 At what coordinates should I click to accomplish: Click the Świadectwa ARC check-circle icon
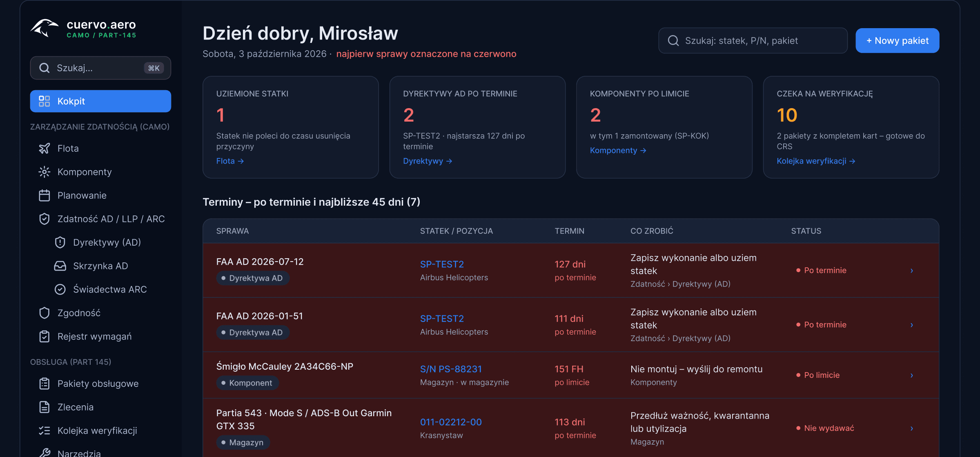(x=60, y=289)
